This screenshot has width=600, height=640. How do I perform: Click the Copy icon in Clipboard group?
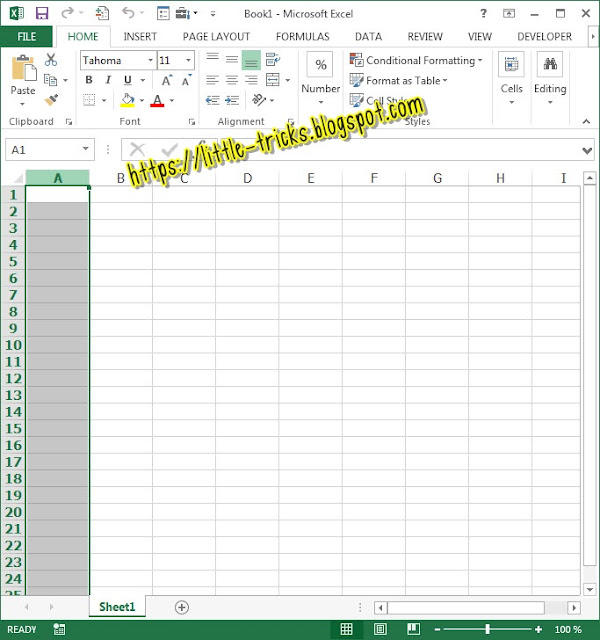point(50,80)
